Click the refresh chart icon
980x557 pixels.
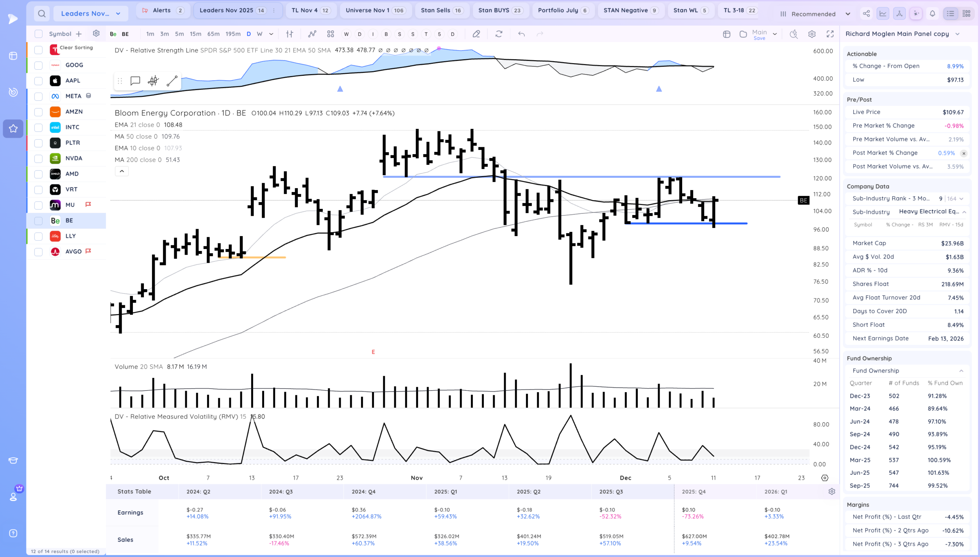pyautogui.click(x=499, y=34)
